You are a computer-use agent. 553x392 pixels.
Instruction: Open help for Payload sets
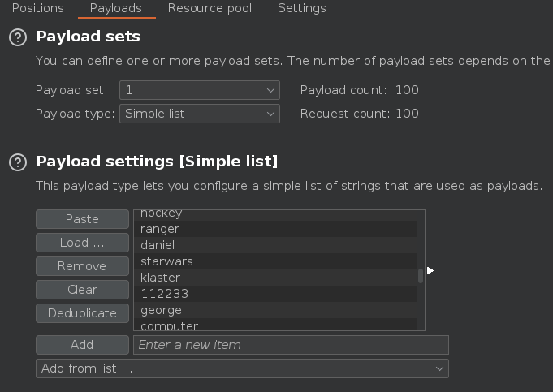pyautogui.click(x=18, y=37)
